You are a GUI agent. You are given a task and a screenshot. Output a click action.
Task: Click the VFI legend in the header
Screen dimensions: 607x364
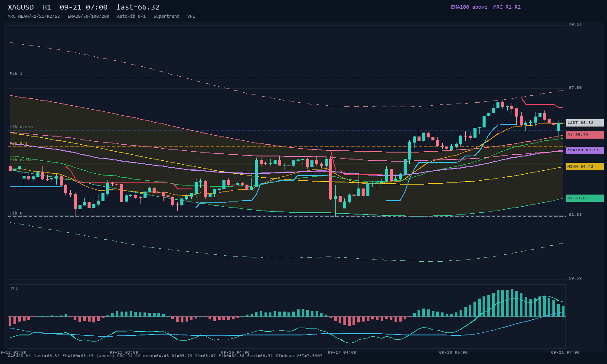tap(191, 16)
